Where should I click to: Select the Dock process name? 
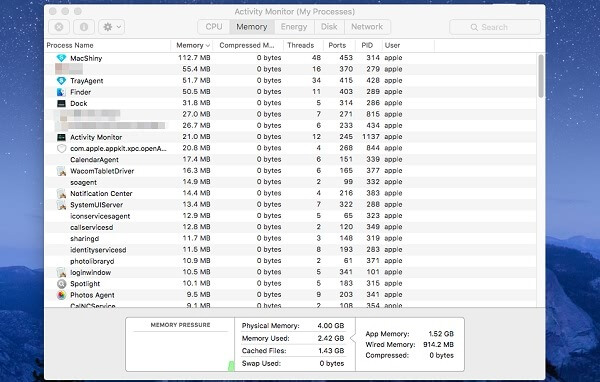tap(78, 103)
